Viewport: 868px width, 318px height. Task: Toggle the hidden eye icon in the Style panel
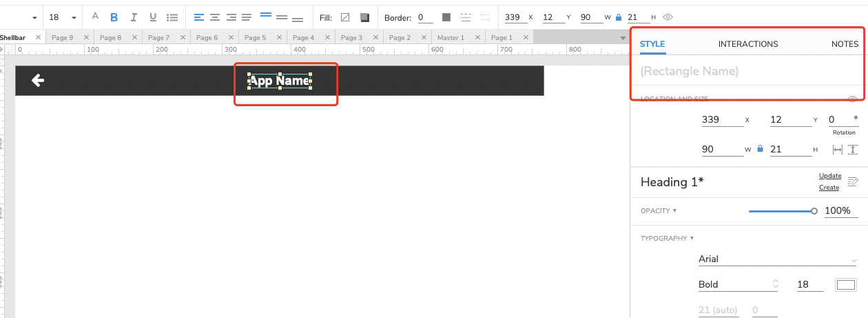853,99
